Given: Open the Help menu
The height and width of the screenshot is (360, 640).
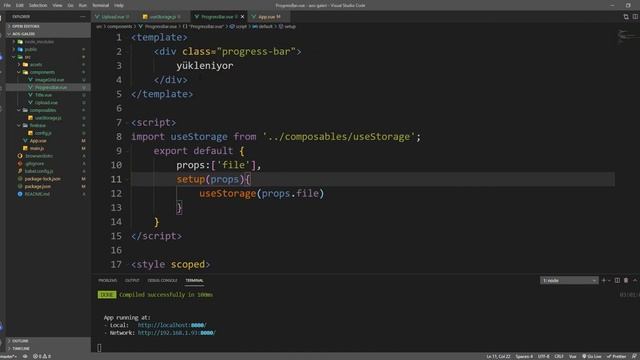Looking at the screenshot, I should pos(119,5).
